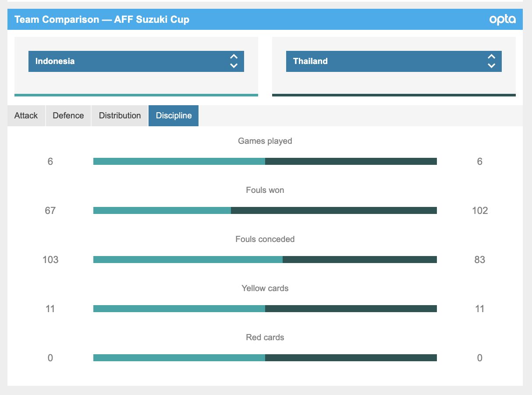The image size is (532, 395).
Task: Click the Fouls won label
Action: click(x=265, y=190)
